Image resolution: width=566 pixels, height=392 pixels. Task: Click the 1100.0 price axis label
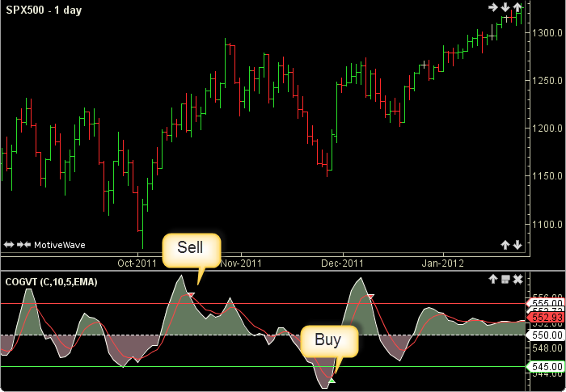pyautogui.click(x=547, y=224)
